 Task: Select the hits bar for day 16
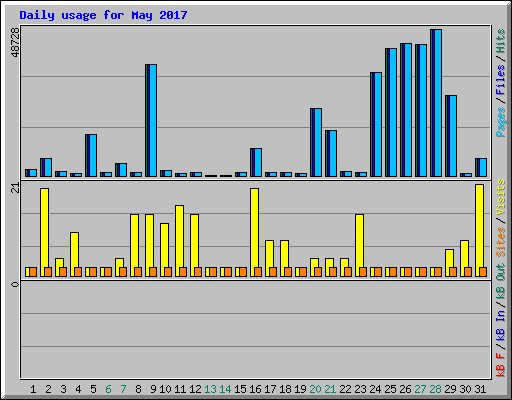point(256,162)
